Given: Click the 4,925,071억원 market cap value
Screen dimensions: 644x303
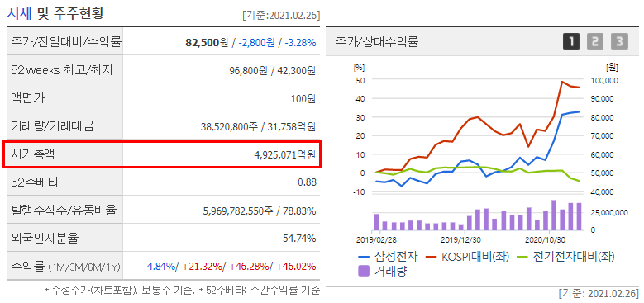Looking at the screenshot, I should point(284,155).
